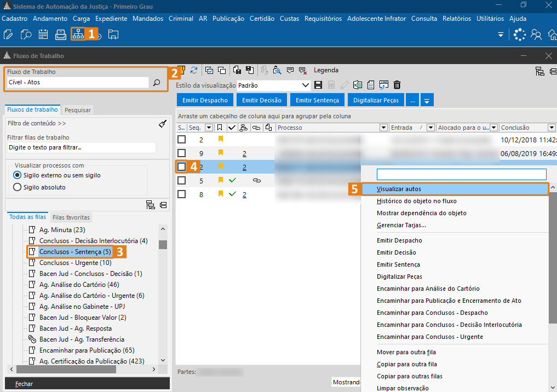
Task: Click the search magnifier beside Cível - Atos
Action: (x=156, y=83)
